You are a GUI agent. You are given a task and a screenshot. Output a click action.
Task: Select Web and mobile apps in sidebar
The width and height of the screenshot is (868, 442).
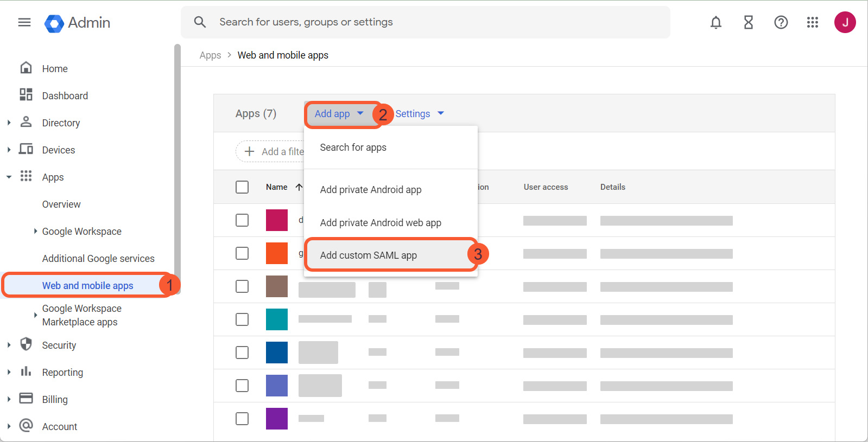tap(88, 286)
